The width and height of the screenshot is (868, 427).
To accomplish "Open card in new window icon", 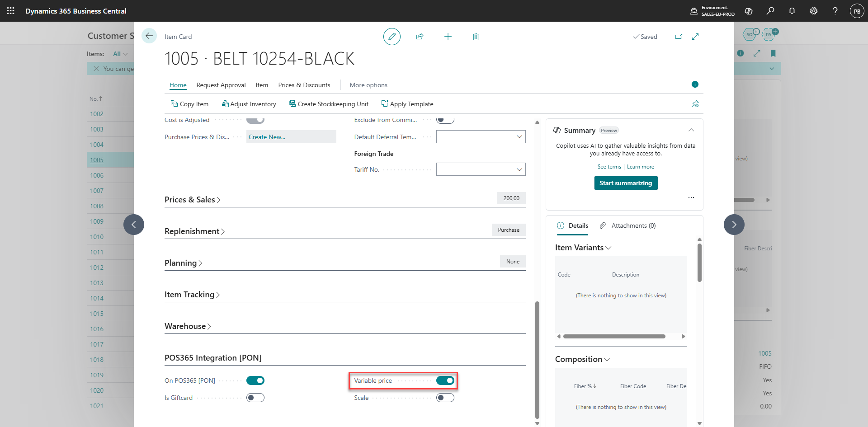I will tap(679, 37).
